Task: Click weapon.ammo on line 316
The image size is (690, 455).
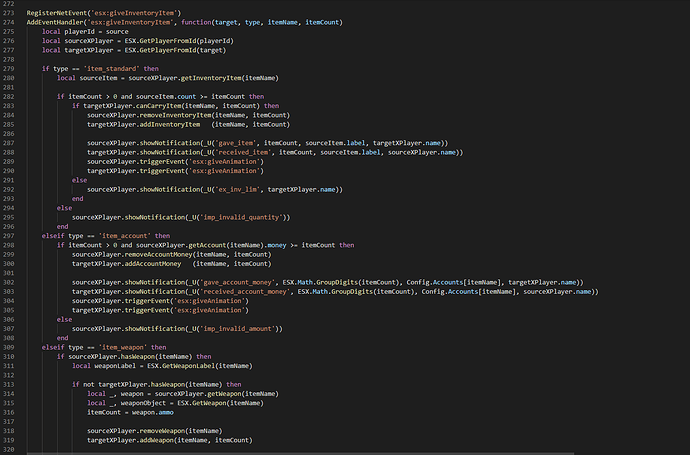Action: pos(147,412)
